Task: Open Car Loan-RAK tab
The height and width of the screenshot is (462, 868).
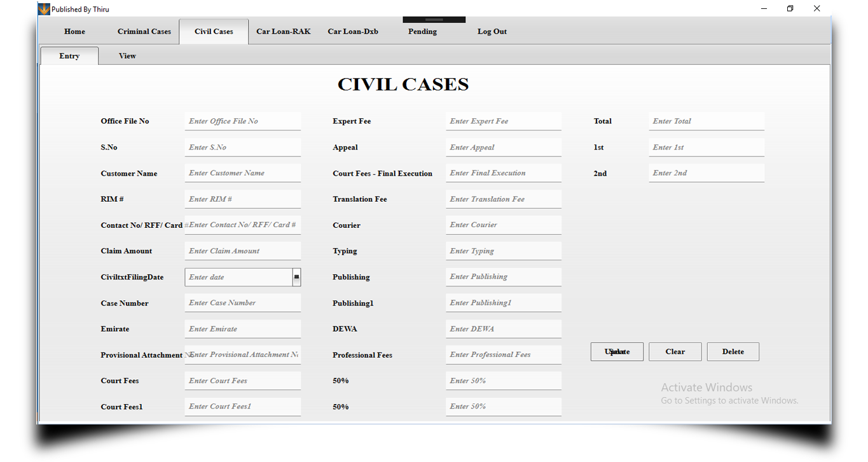Action: tap(284, 31)
